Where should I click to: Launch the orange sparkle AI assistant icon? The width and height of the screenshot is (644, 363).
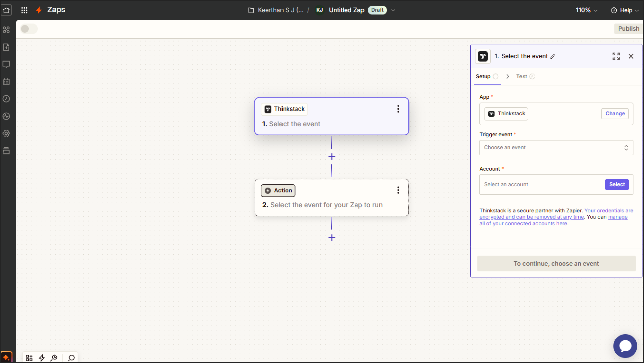[6, 357]
